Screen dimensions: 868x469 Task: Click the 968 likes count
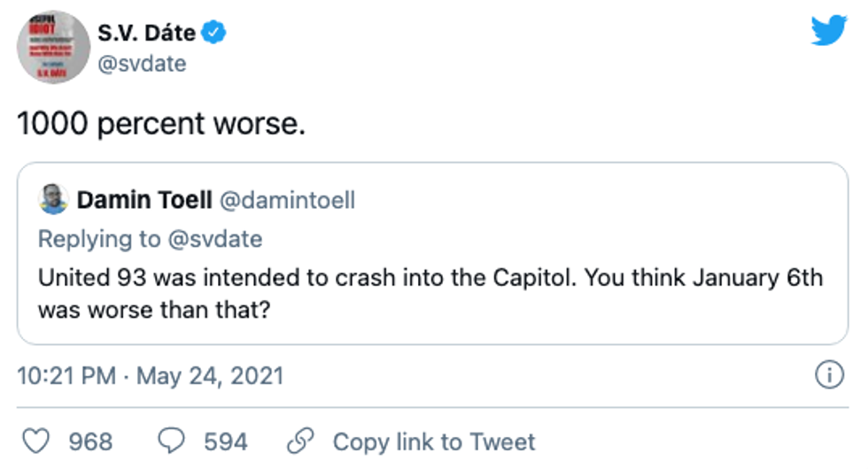pos(89,441)
